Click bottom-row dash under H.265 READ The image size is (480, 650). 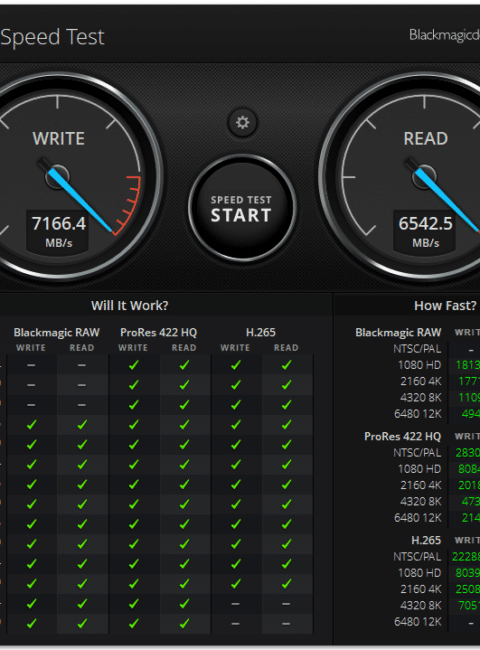tap(286, 623)
